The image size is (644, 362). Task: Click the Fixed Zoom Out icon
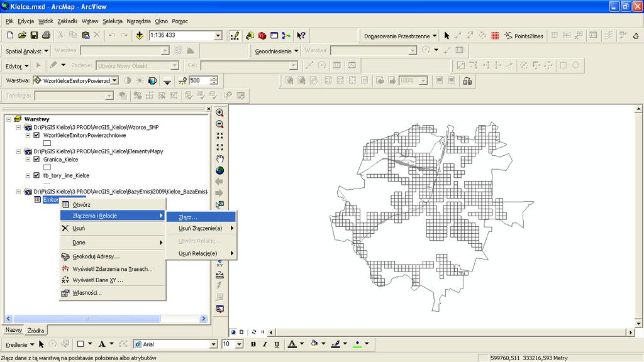219,147
